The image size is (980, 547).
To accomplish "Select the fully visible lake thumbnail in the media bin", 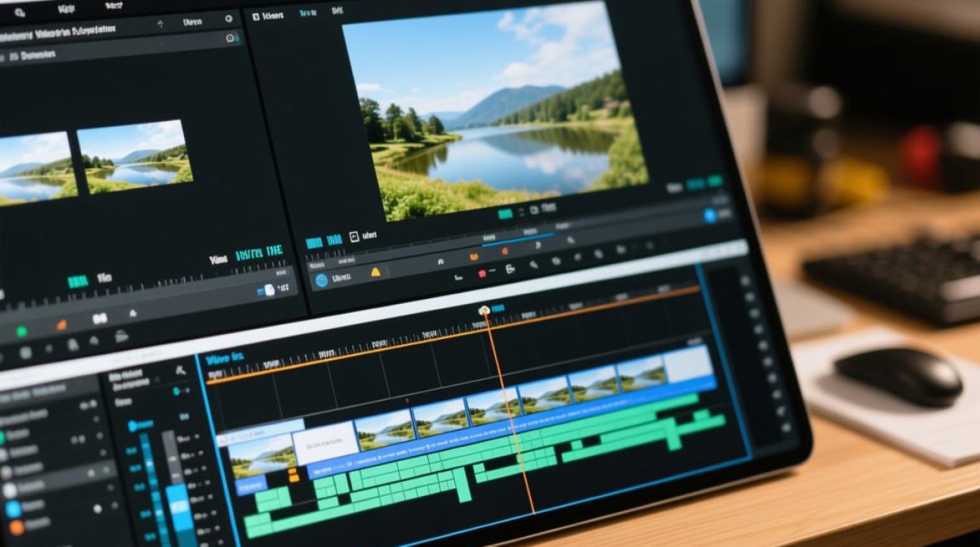I will (134, 156).
